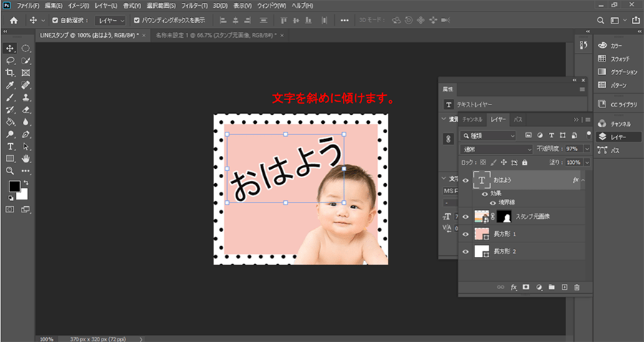The width and height of the screenshot is (644, 342).
Task: Select the Lasso tool
Action: point(10,60)
